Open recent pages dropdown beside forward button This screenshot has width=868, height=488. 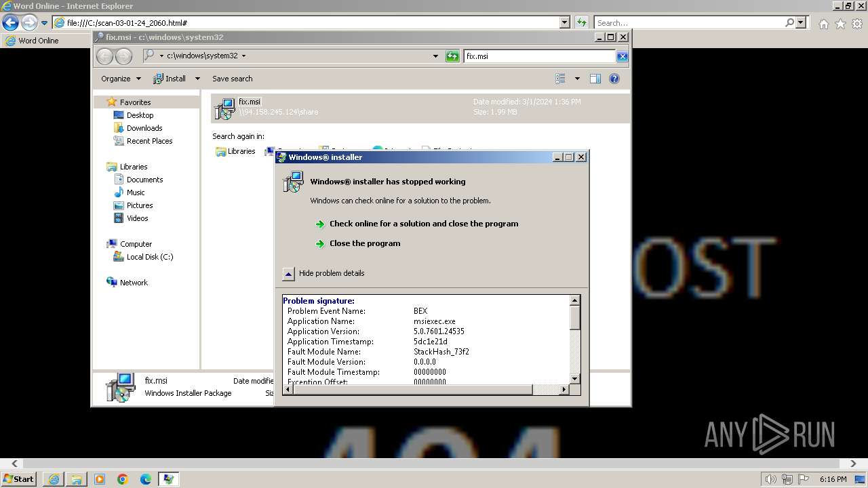pos(45,23)
